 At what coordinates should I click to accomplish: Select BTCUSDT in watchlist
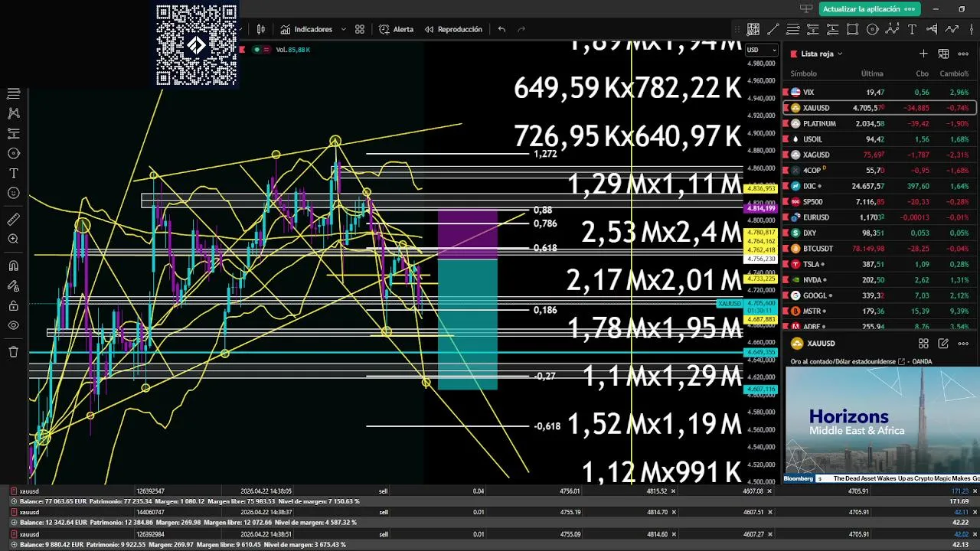[x=879, y=249]
